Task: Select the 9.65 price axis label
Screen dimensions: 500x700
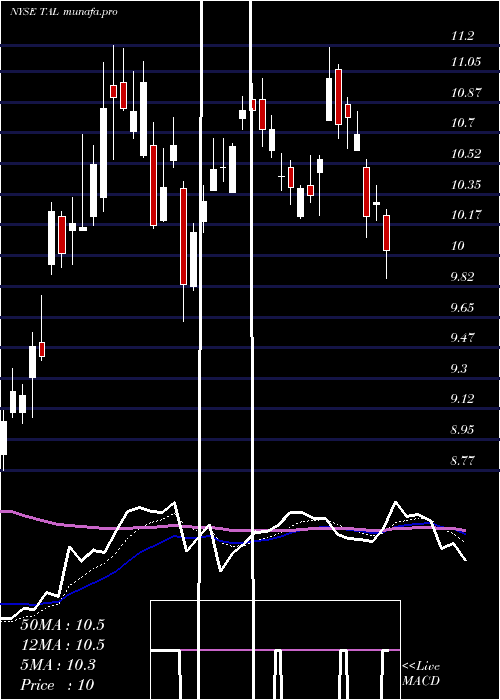Action: [x=462, y=308]
